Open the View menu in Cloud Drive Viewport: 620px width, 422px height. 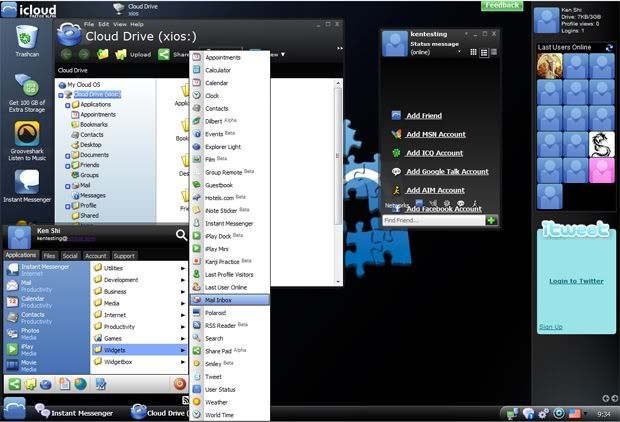pyautogui.click(x=120, y=24)
